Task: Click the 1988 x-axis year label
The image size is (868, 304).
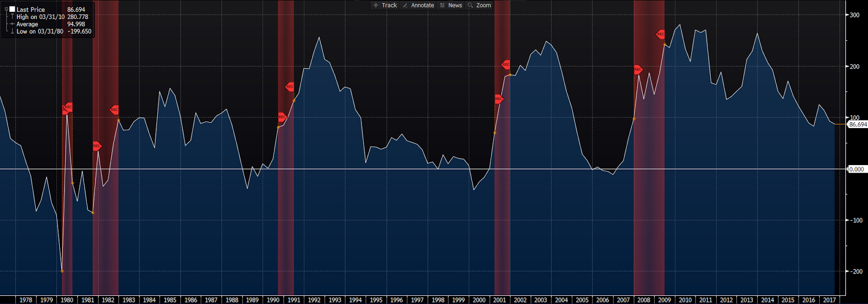Action: pos(232,300)
